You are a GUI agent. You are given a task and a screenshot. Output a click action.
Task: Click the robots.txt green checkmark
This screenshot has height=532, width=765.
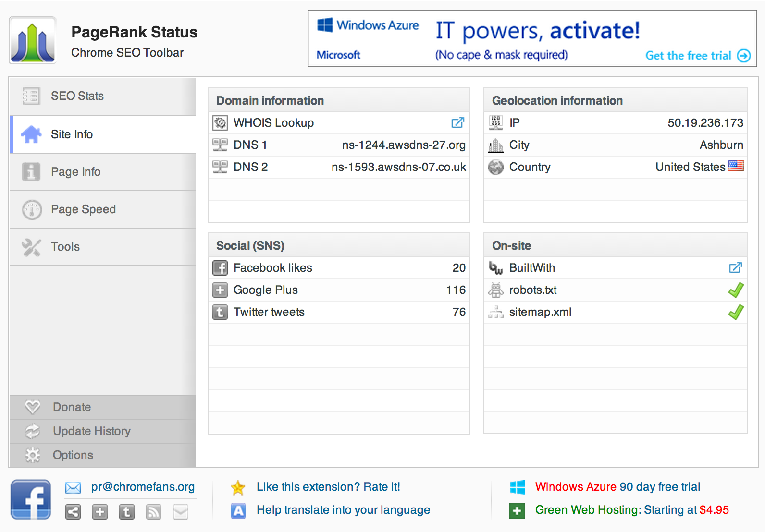click(736, 290)
